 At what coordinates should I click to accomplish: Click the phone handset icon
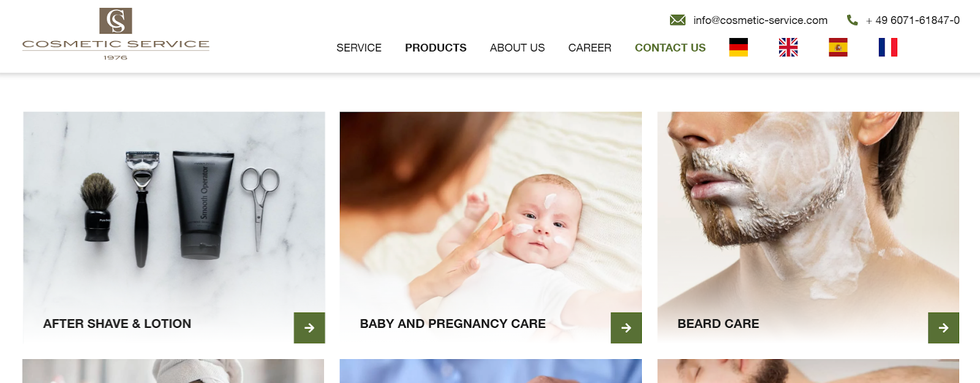pos(852,20)
